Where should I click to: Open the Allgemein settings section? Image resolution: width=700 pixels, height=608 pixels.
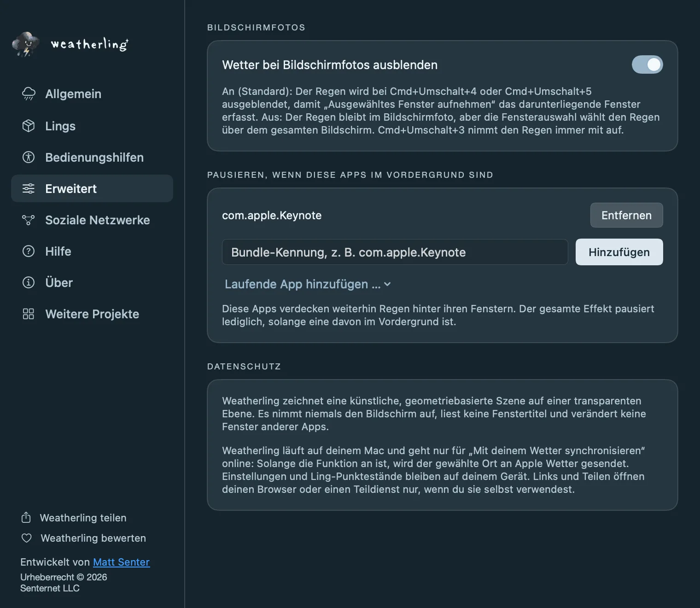(92, 94)
